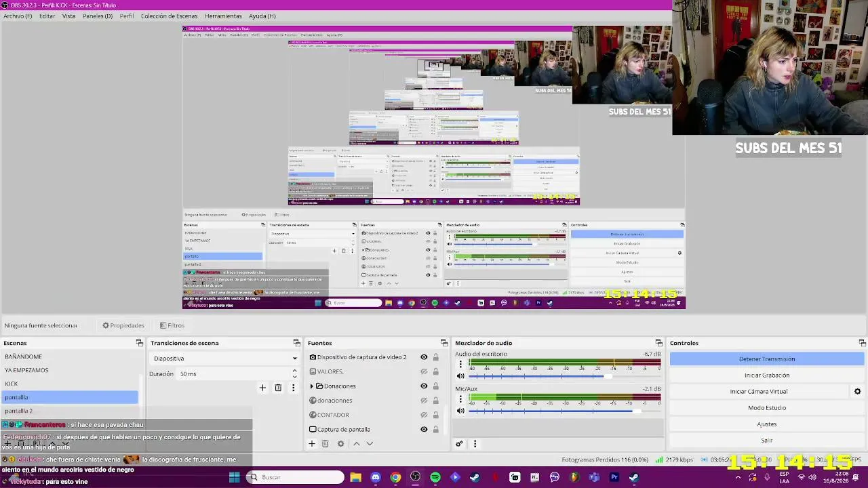Adjust the Mic/Aux volume slider

pyautogui.click(x=564, y=411)
